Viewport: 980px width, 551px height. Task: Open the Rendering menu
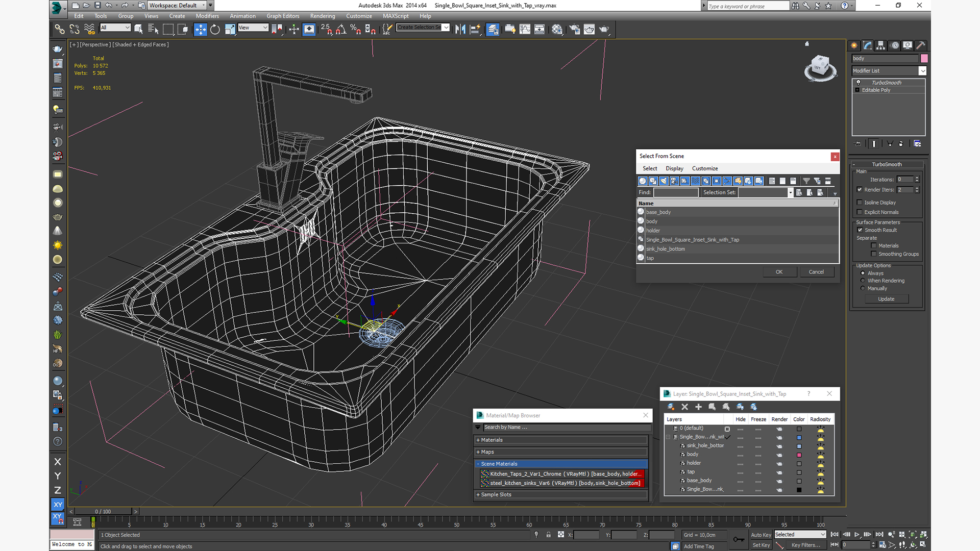pyautogui.click(x=323, y=16)
